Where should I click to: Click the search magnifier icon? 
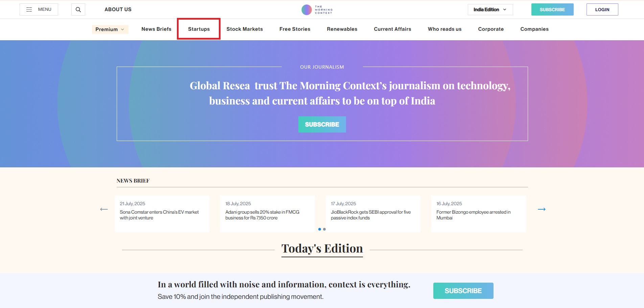(x=78, y=9)
